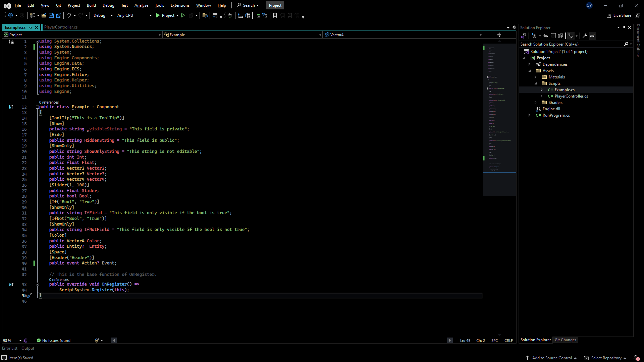
Task: Collapse the Example class outline at line 12
Action: [x=37, y=107]
